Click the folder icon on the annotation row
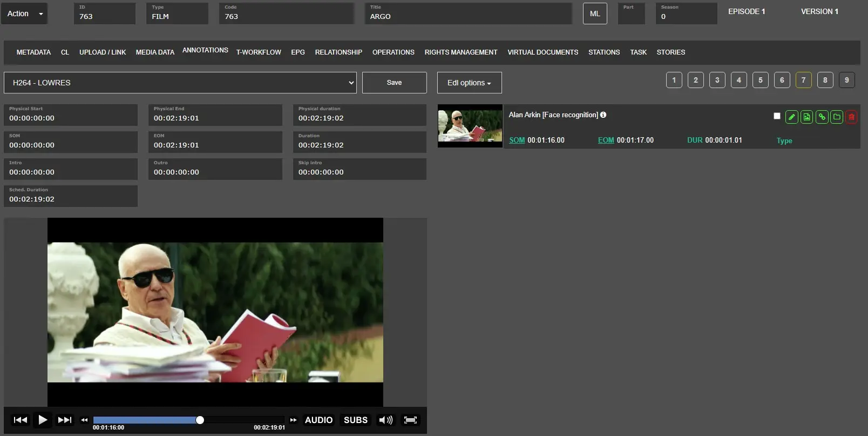 click(837, 117)
